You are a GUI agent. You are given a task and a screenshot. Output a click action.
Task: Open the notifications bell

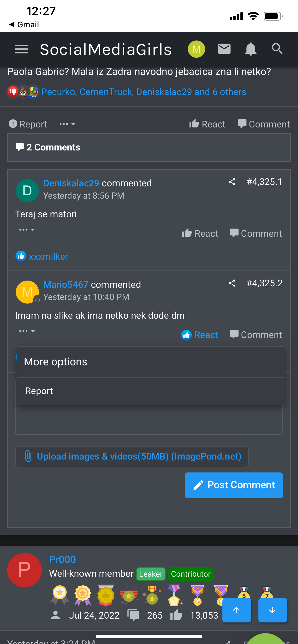coord(250,49)
